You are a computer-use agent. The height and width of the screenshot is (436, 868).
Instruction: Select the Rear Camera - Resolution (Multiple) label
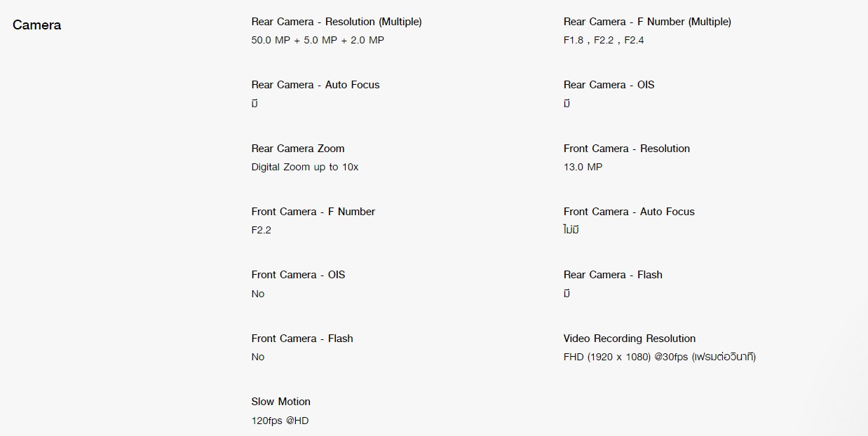[x=337, y=22]
